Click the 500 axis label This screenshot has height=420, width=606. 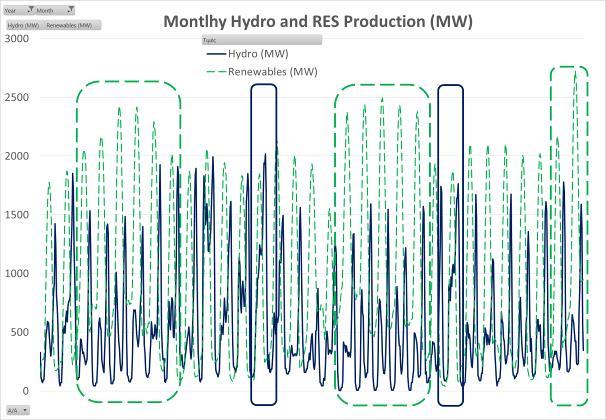pyautogui.click(x=20, y=332)
